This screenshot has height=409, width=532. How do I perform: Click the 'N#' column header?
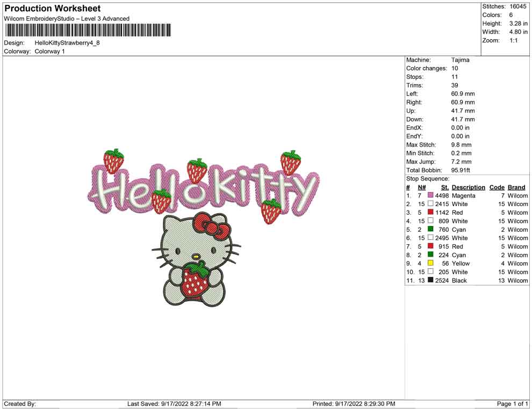point(422,187)
